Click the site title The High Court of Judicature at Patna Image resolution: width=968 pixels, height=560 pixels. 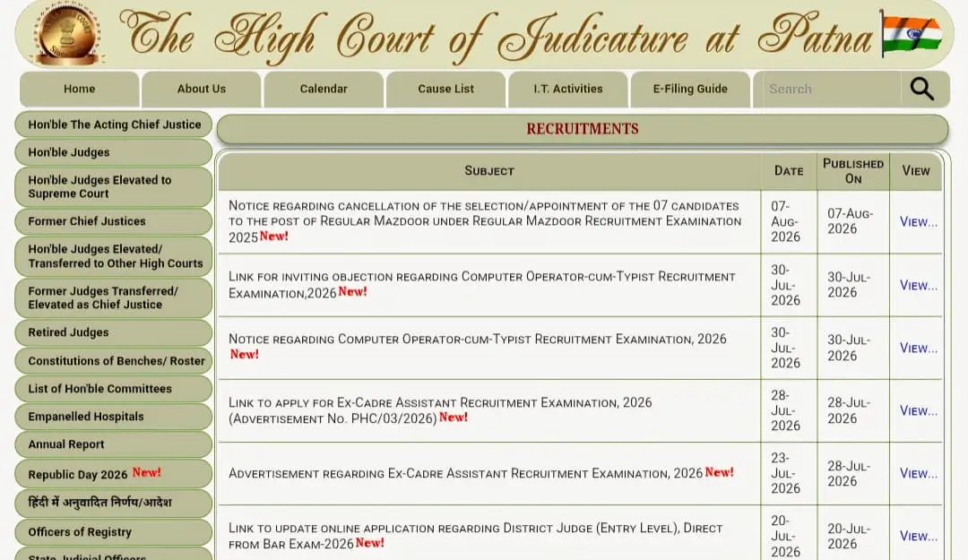coord(496,36)
